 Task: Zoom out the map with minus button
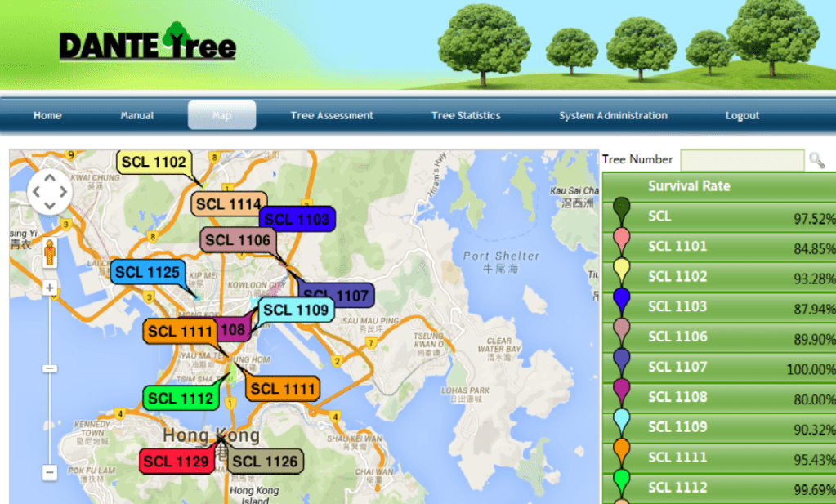[50, 472]
